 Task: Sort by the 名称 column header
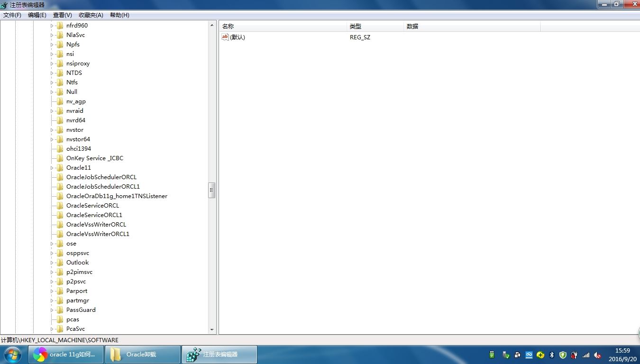(x=283, y=27)
